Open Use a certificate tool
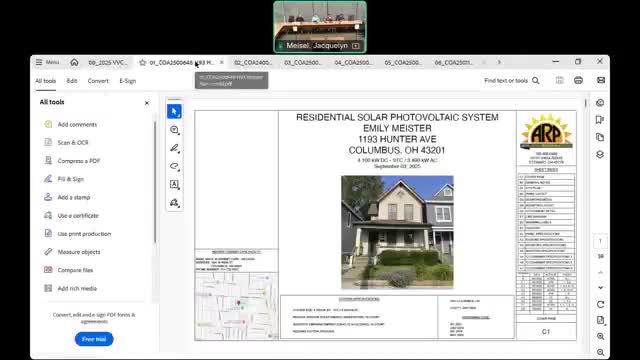Screen dimensions: 640x360 71,216
